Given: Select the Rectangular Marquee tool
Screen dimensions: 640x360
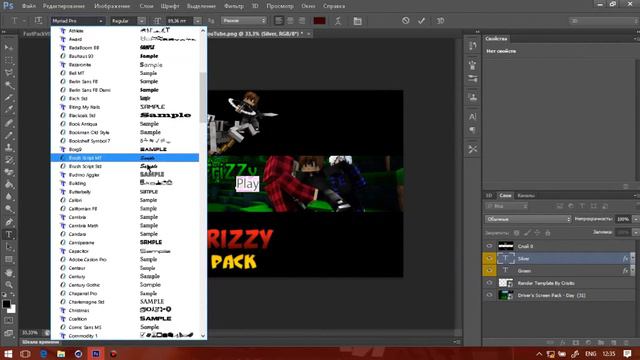Looking at the screenshot, I should coord(9,60).
